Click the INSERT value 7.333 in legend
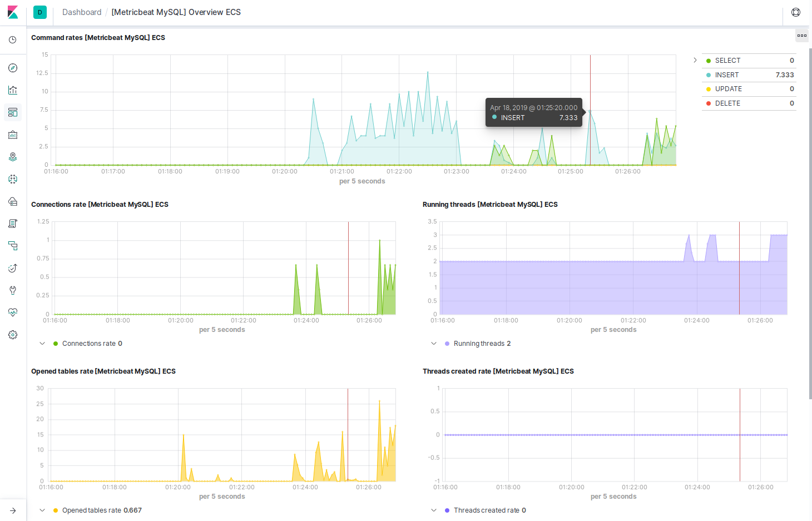This screenshot has height=521, width=812. click(x=785, y=75)
